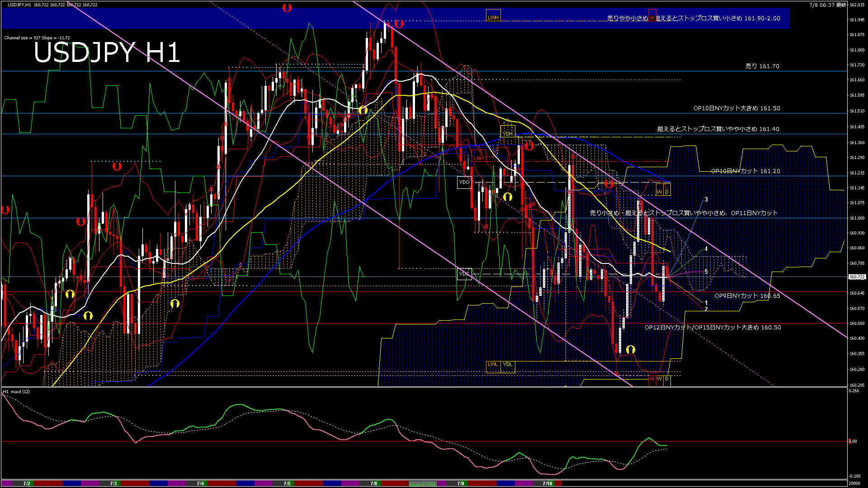
Task: Click the OP9日NYカット 160.65 label
Action: pos(747,296)
